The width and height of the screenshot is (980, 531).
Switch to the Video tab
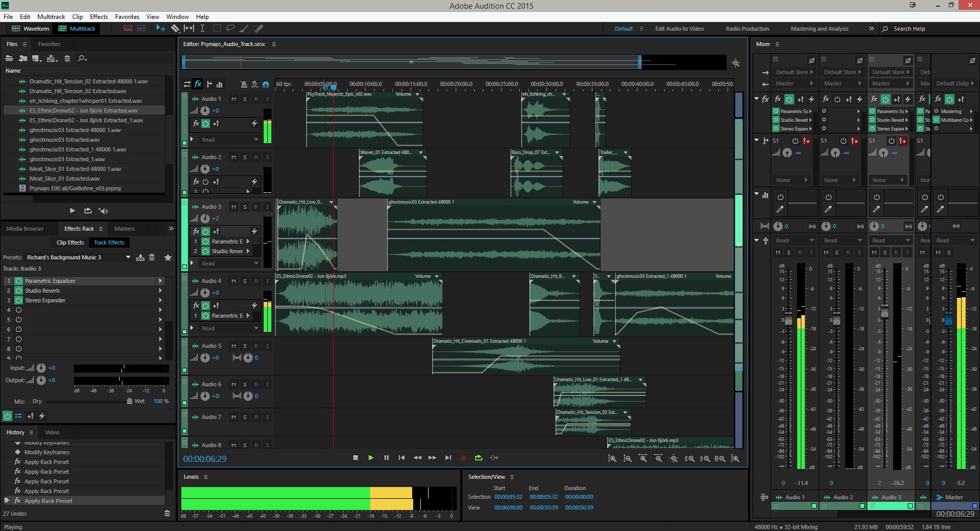click(52, 432)
